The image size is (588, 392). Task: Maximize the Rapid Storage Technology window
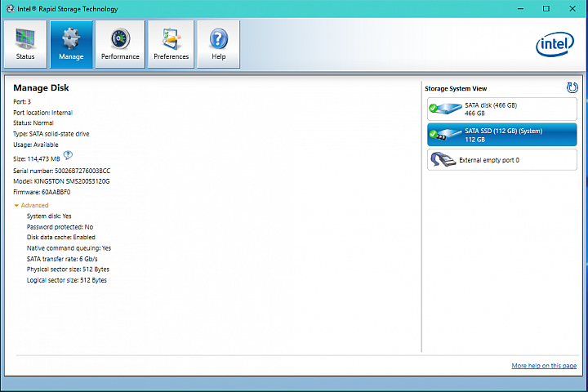pos(546,9)
